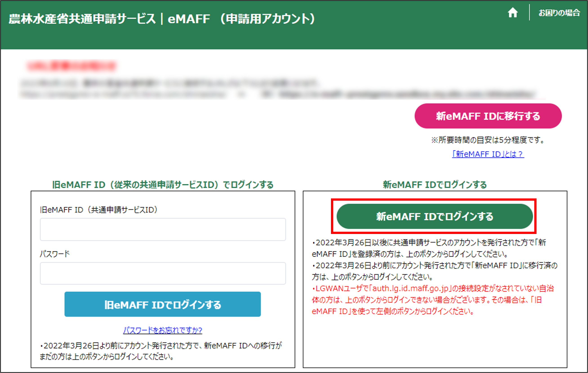Click the パスワードをお忘れですか? link
Image resolution: width=588 pixels, height=373 pixels.
[162, 330]
